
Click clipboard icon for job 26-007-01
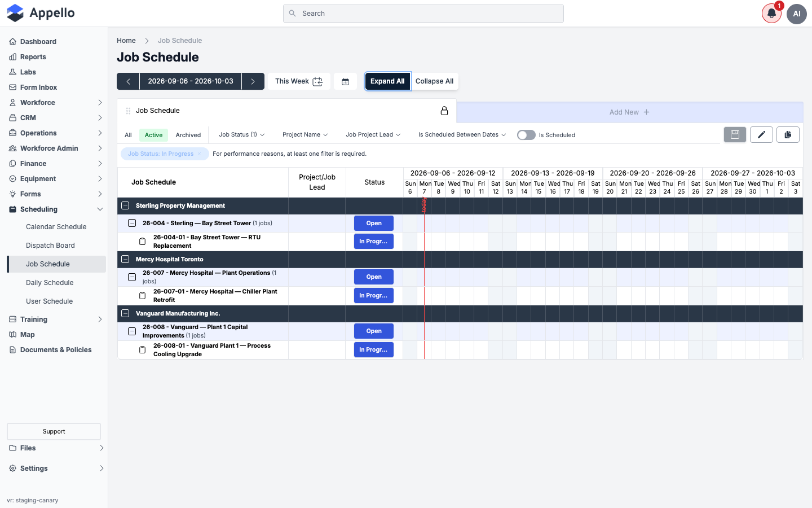(x=143, y=296)
